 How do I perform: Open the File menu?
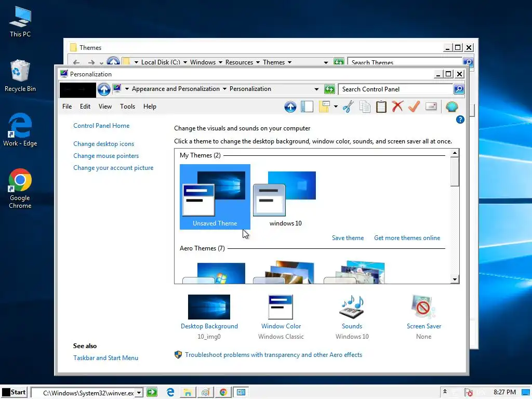click(67, 107)
